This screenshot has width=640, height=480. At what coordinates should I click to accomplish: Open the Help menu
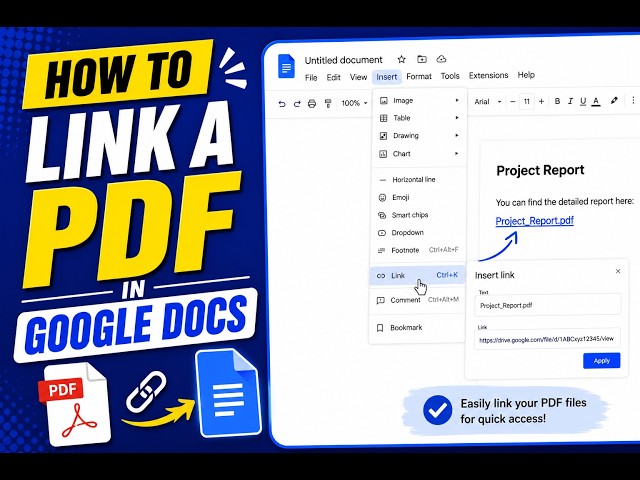(x=526, y=75)
